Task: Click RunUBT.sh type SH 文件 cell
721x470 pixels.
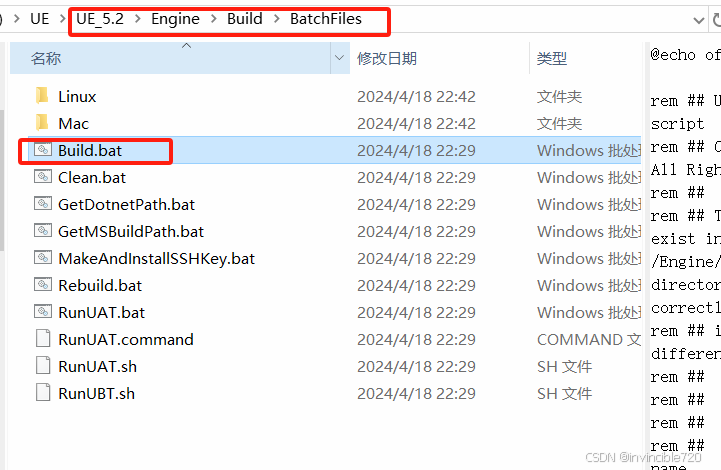Action: tap(565, 394)
